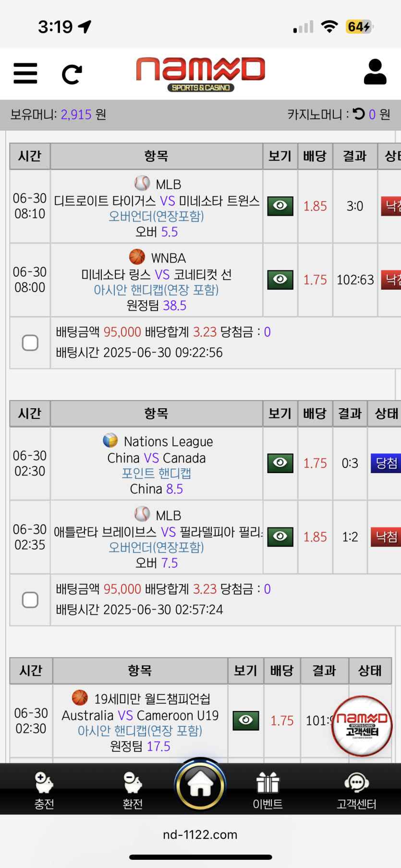Viewport: 401px width, 868px height.
Task: Open the 충전 deposit icon
Action: pyautogui.click(x=44, y=790)
